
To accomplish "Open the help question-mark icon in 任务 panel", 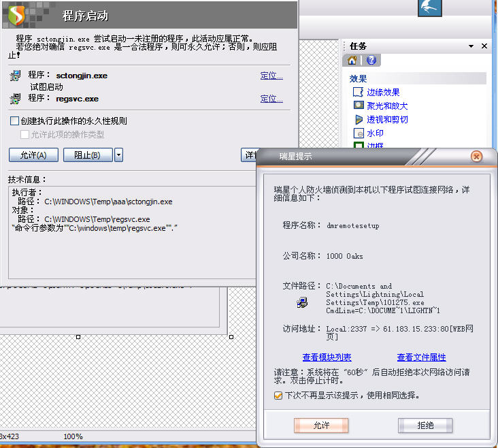I will (371, 60).
